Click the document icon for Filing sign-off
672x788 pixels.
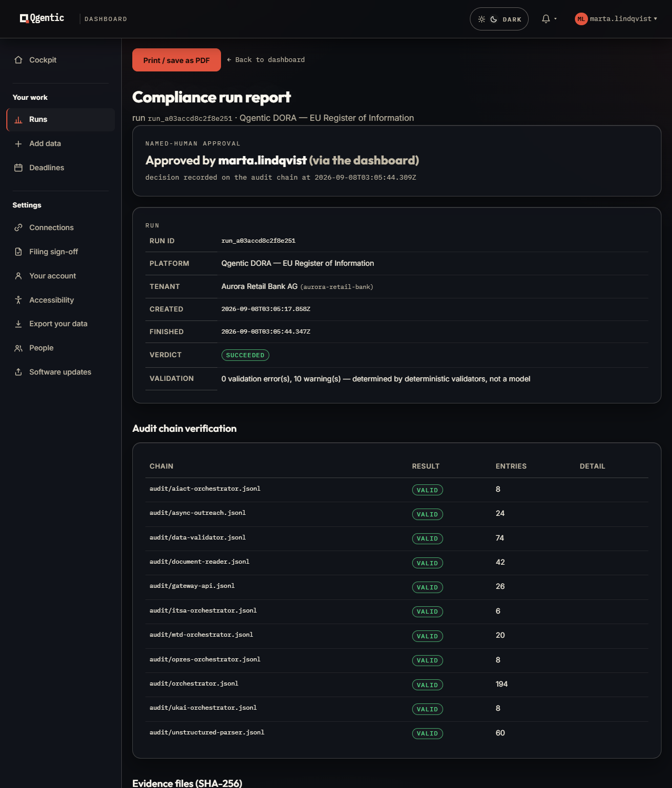point(18,252)
